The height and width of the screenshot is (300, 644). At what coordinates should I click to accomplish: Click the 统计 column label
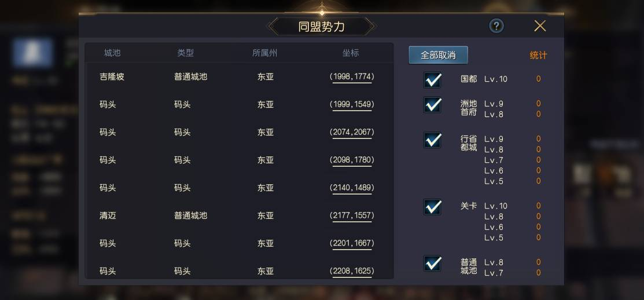pos(538,55)
